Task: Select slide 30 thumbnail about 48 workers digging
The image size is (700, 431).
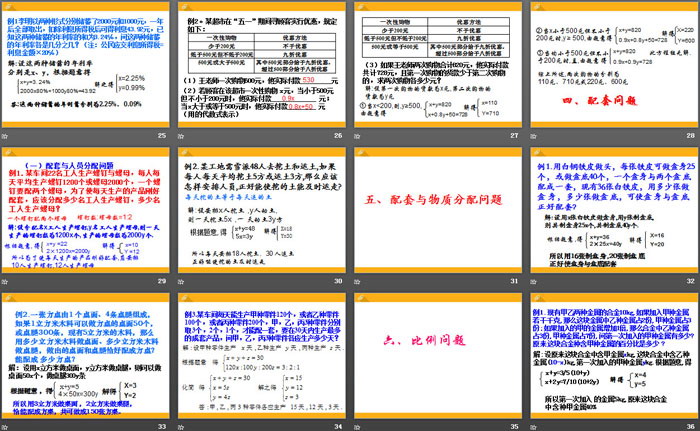Action: (262, 210)
